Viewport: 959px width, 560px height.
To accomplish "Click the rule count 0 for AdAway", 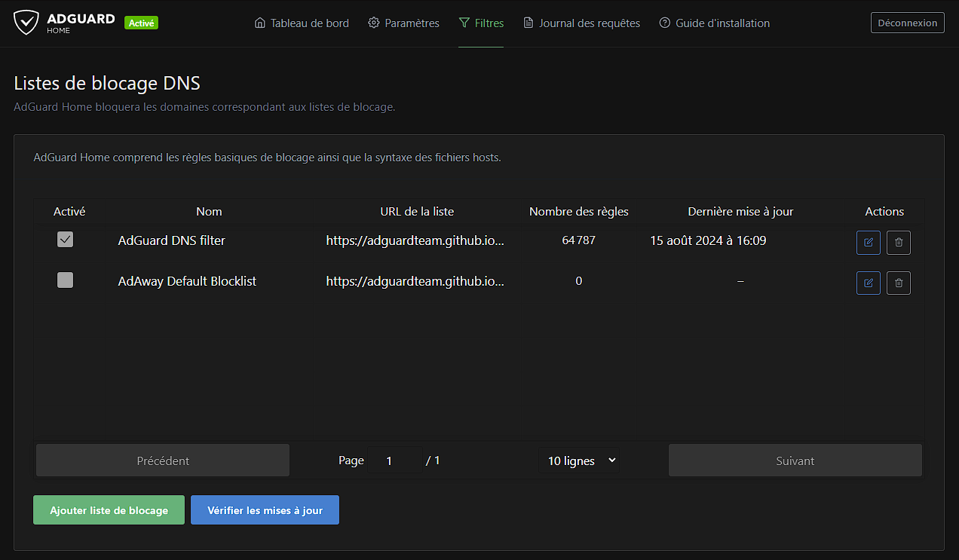I will pyautogui.click(x=579, y=281).
